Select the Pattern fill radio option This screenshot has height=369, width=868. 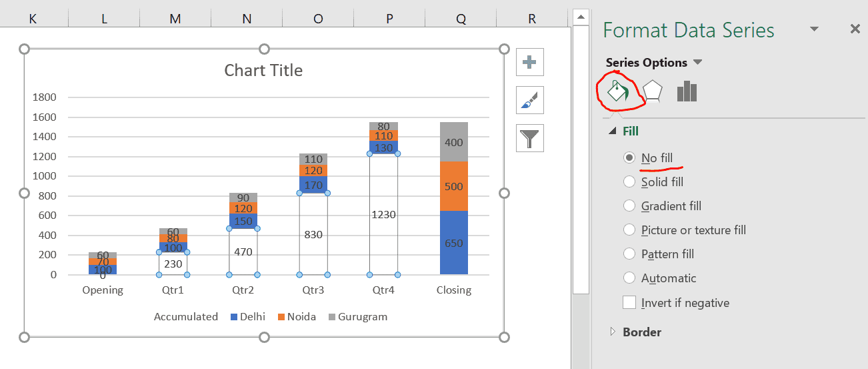629,254
